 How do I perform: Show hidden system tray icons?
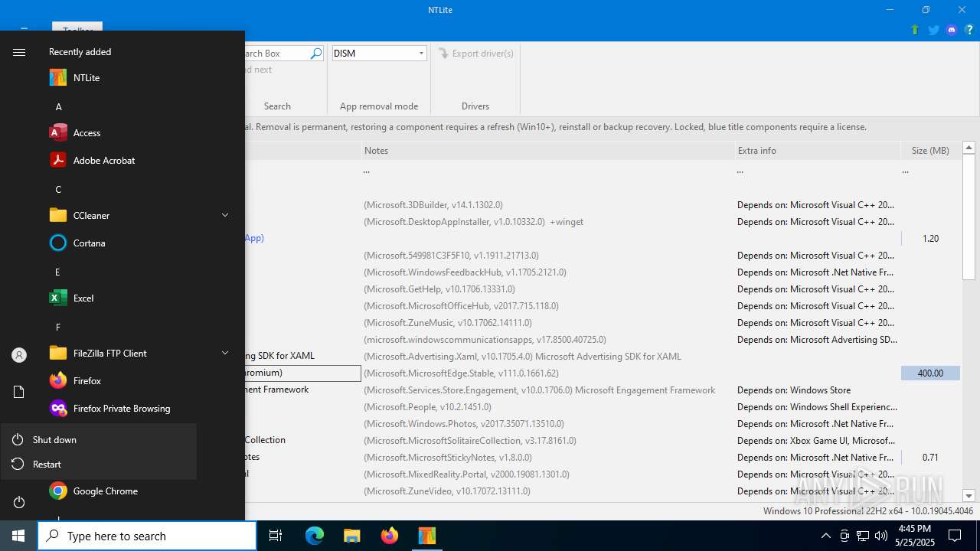click(x=825, y=536)
